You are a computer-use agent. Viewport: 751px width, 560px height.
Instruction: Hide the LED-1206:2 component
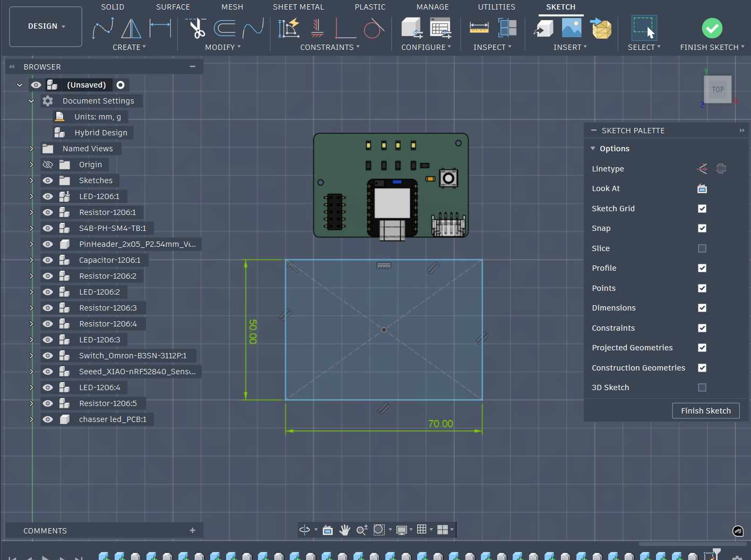click(x=48, y=292)
